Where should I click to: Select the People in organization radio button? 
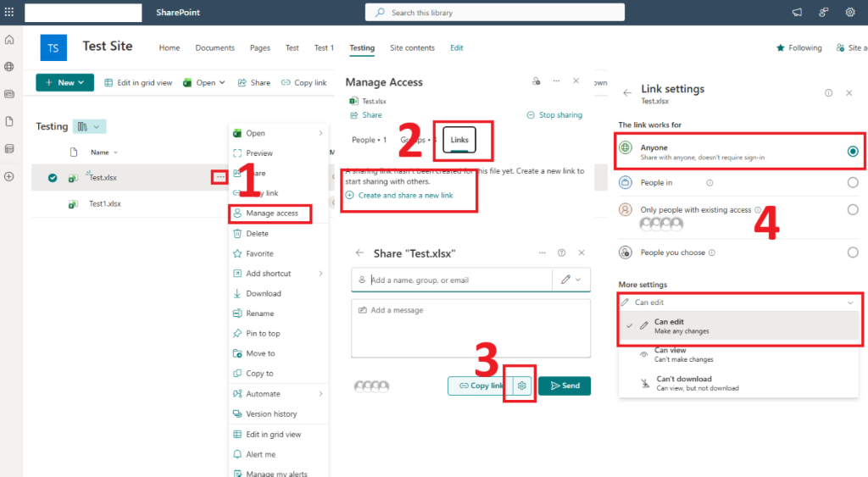[853, 183]
